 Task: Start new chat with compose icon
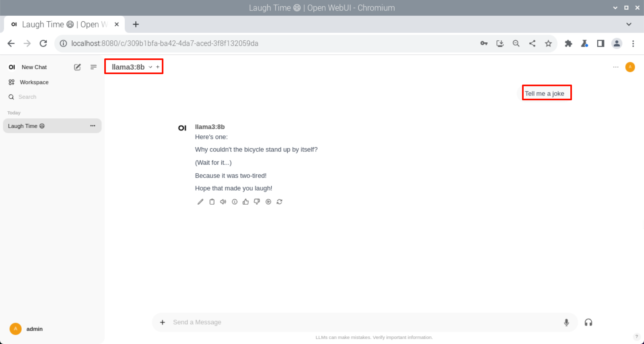77,67
